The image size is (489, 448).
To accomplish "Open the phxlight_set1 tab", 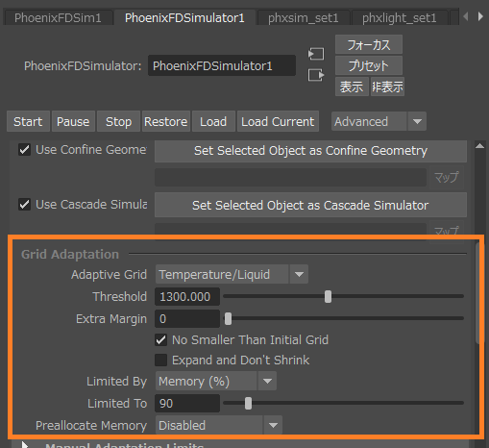I will pyautogui.click(x=400, y=18).
